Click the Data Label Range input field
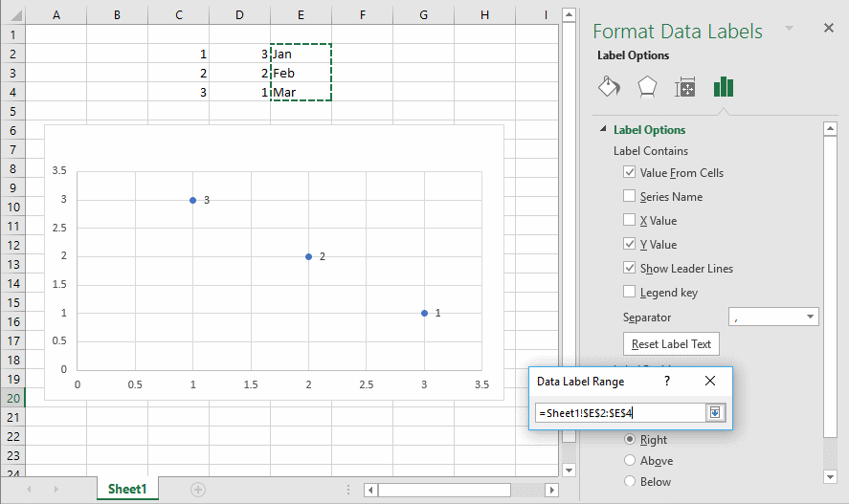 [620, 413]
